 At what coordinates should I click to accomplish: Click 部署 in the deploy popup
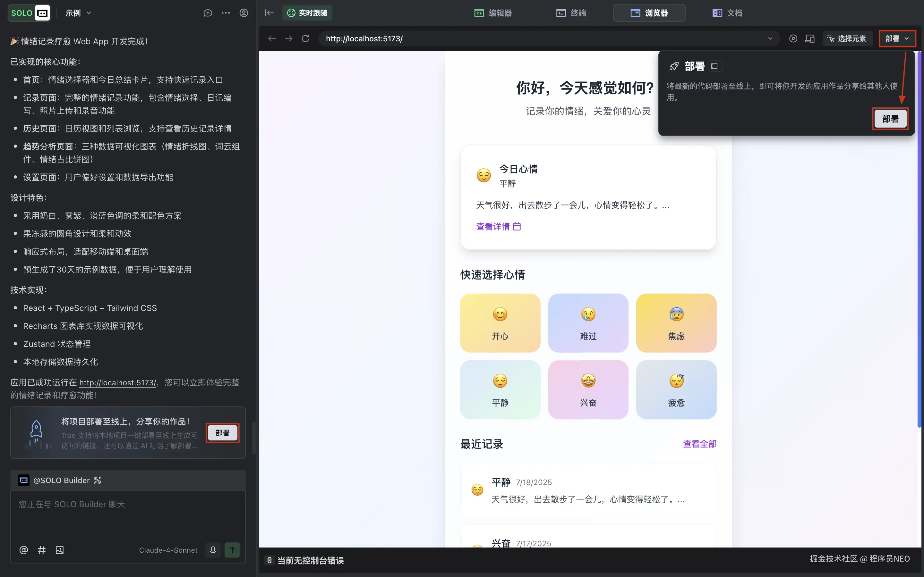click(x=890, y=119)
